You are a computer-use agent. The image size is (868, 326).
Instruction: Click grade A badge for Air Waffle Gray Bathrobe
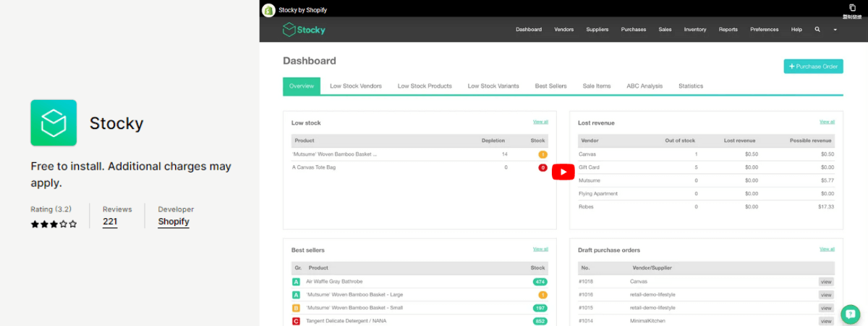click(296, 282)
